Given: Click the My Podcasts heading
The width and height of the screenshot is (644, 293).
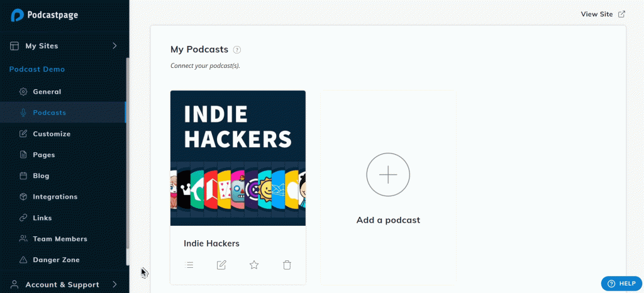Looking at the screenshot, I should point(199,49).
